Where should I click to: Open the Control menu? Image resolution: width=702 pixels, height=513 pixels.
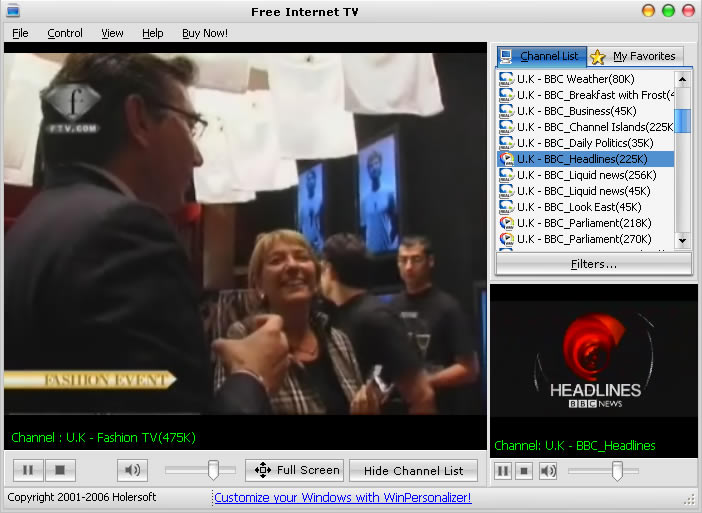(65, 33)
